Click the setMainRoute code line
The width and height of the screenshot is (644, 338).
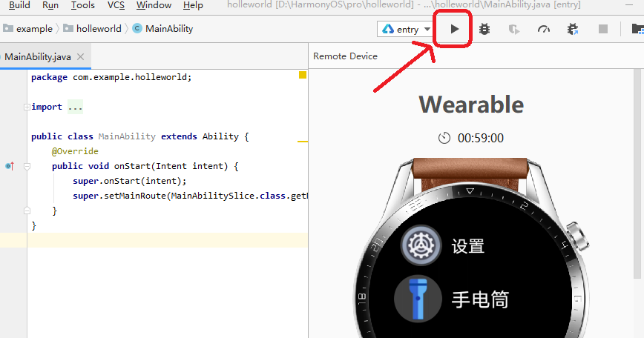tap(191, 196)
